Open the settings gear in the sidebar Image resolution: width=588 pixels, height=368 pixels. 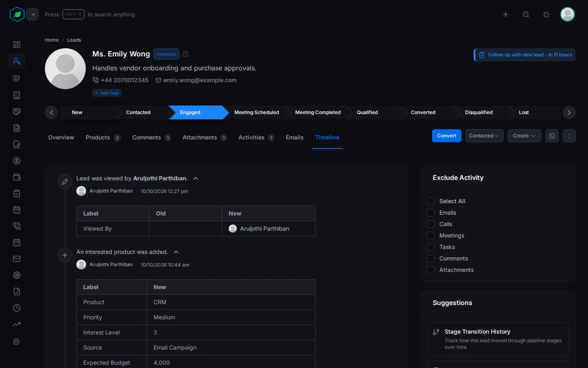pos(17,341)
